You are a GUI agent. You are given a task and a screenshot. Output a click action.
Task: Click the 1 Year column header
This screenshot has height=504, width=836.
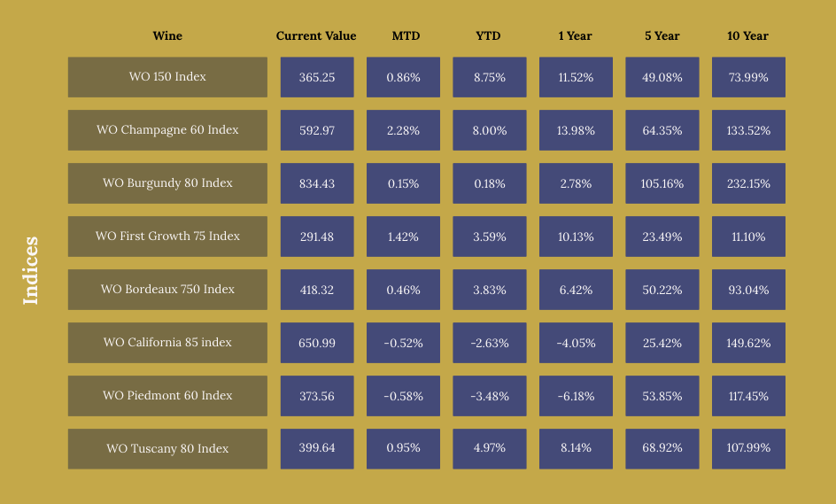click(x=575, y=36)
